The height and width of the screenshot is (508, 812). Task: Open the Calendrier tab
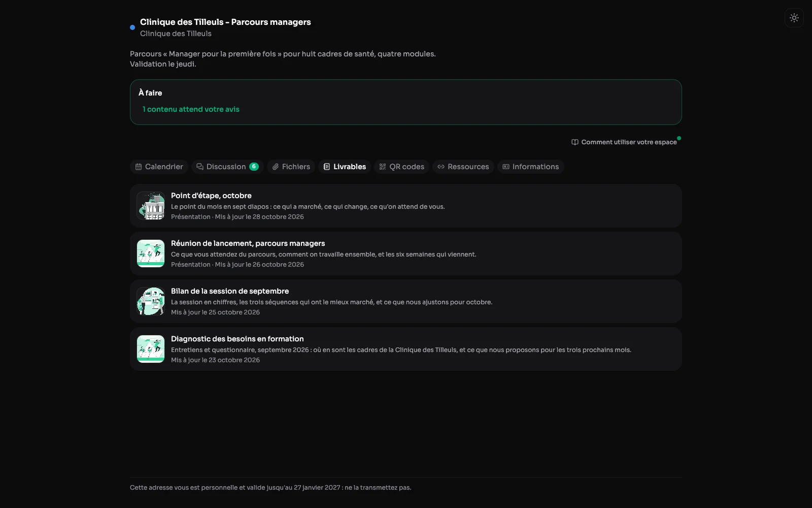pyautogui.click(x=159, y=167)
